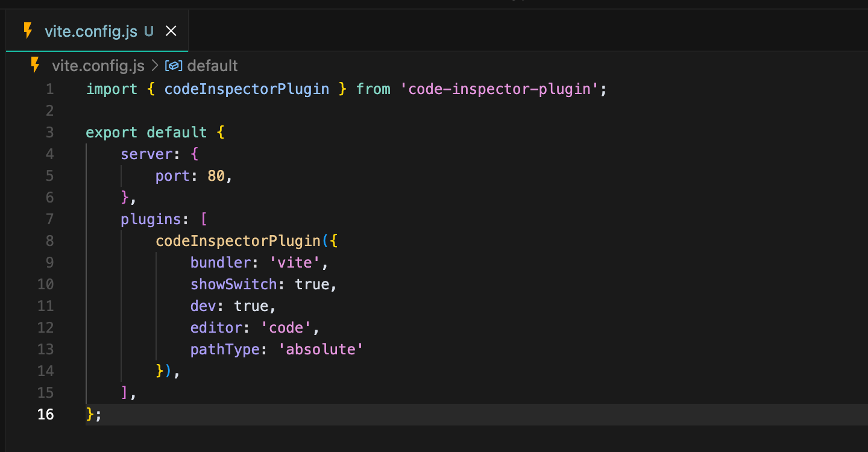
Task: Click the U modified-file indicator on the tab
Action: (148, 31)
